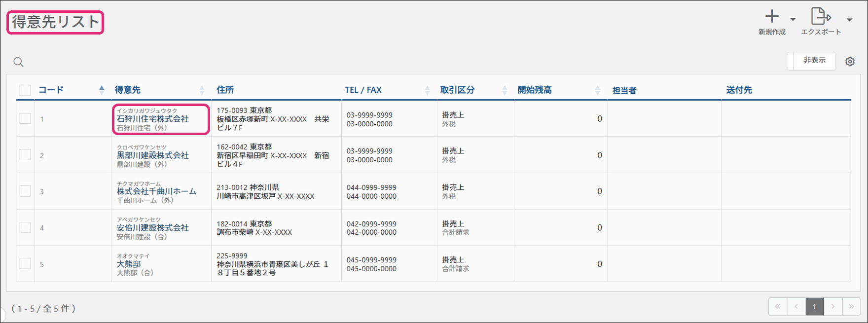Screen dimensions: 868x323
Task: Sort the TEL / FAX column
Action: [x=427, y=90]
